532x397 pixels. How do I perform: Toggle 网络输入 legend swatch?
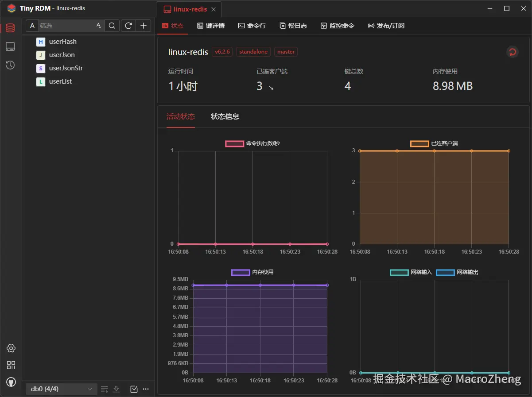point(399,272)
